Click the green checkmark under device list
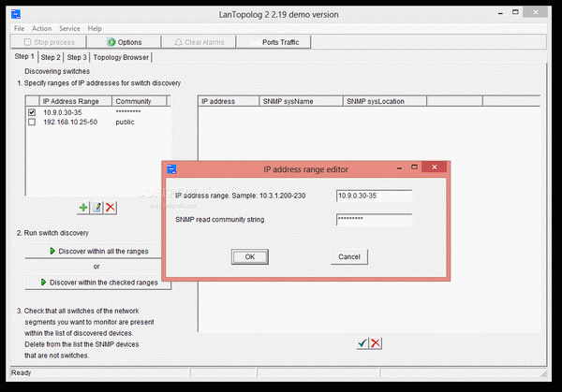Screen dimensions: 562x392 pyautogui.click(x=362, y=343)
